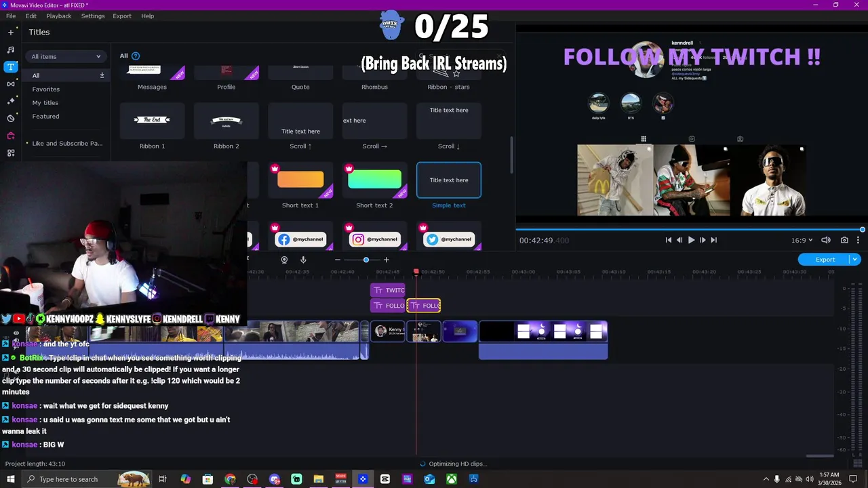
Task: Select the Kenny video clip on timeline
Action: 388,331
